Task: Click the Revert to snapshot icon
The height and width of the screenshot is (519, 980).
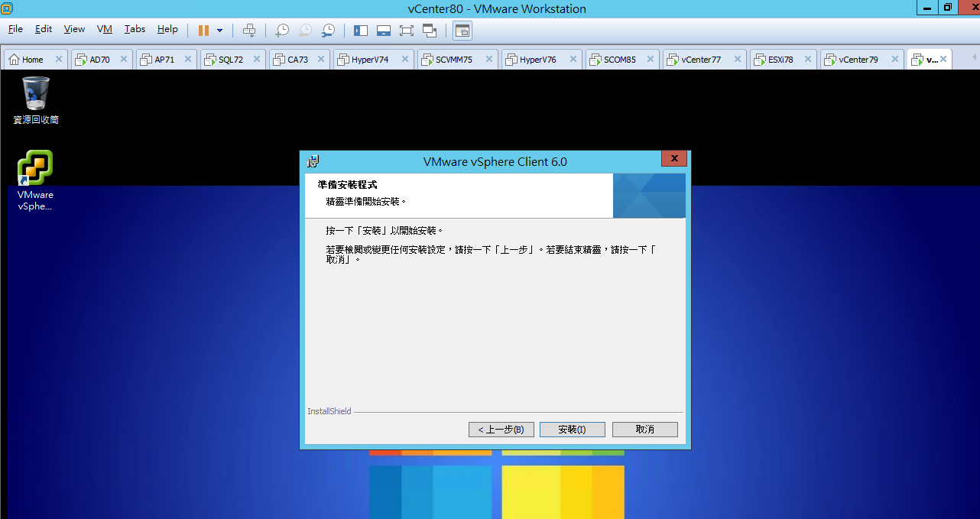Action: tap(305, 31)
